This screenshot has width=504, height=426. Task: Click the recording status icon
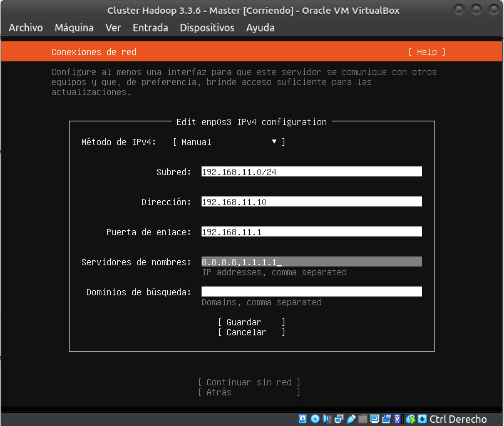tap(386, 419)
